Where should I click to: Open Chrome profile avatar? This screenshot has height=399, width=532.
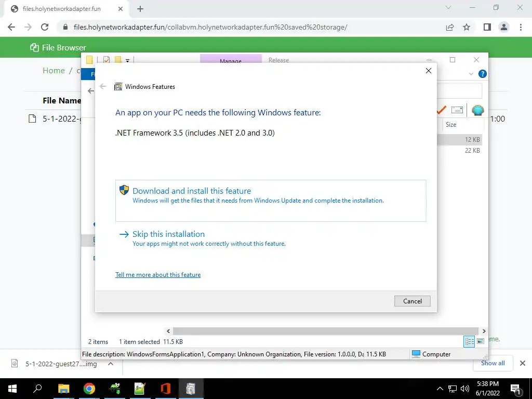point(504,27)
